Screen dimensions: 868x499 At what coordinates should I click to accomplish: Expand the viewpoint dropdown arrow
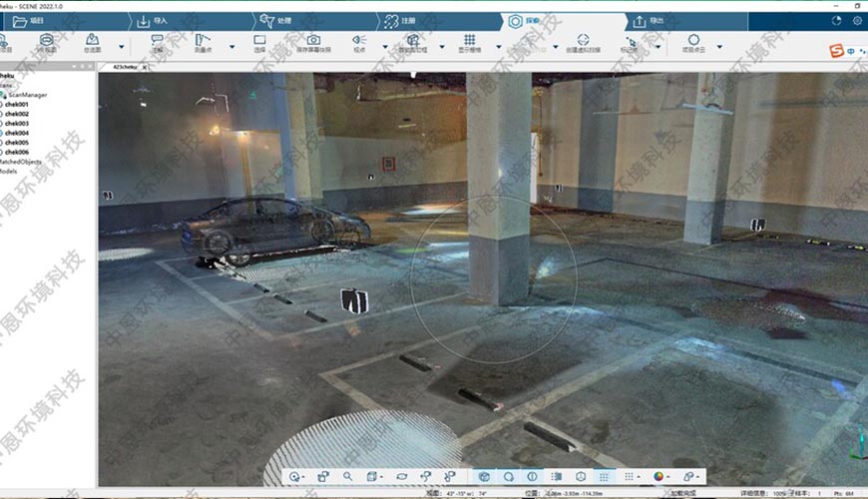click(385, 47)
